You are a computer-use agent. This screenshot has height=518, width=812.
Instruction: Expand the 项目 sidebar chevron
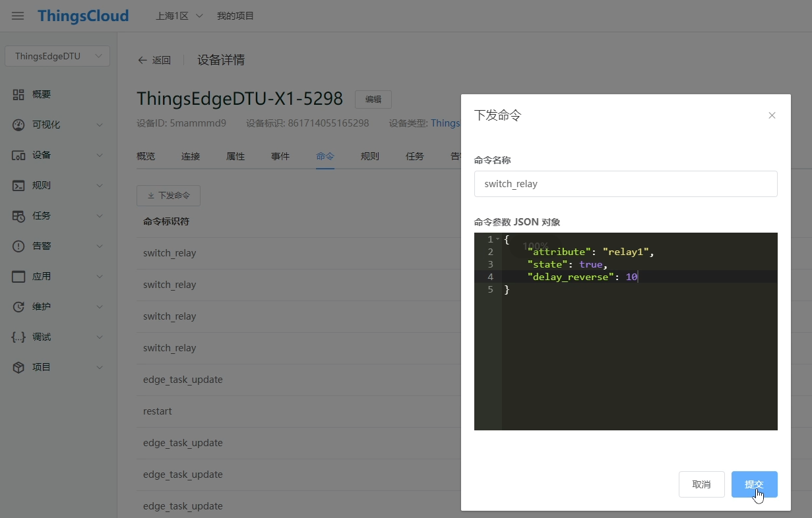point(100,367)
